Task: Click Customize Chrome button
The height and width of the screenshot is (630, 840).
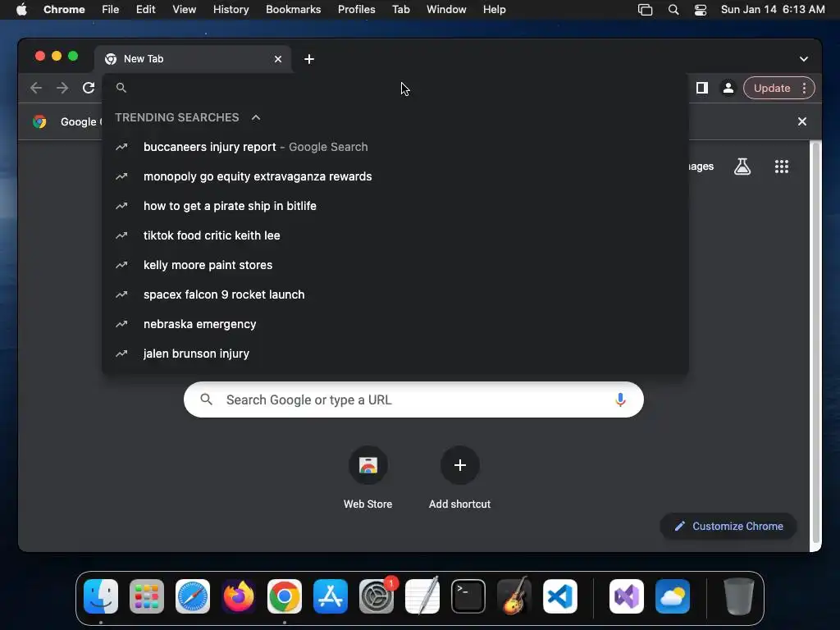Action: [728, 526]
